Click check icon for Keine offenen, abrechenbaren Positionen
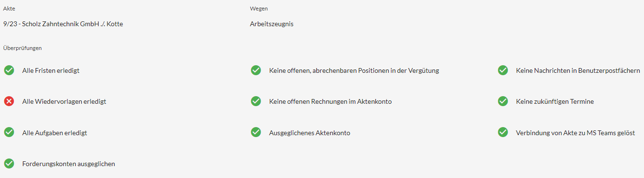This screenshot has width=644, height=178. pos(256,70)
